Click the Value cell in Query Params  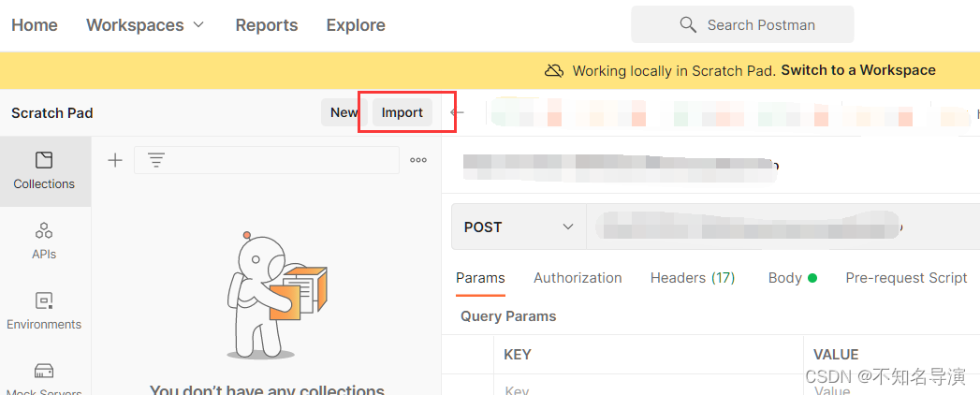click(891, 387)
